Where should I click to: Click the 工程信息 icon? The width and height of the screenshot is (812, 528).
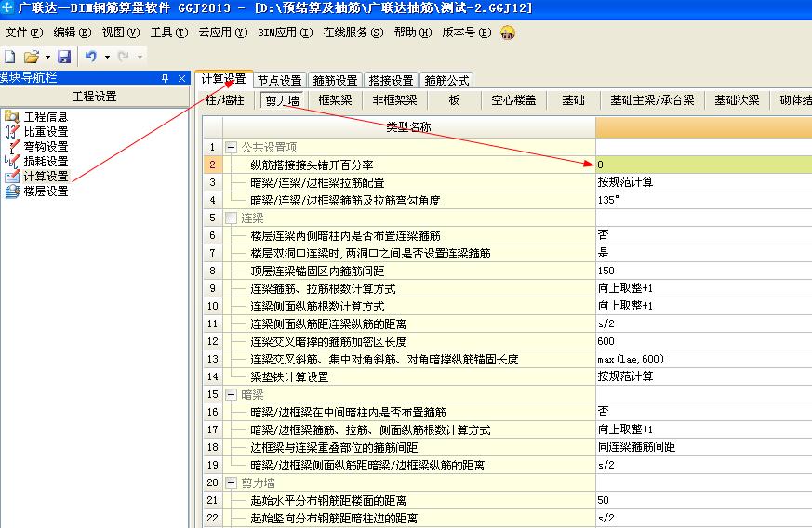[11, 116]
